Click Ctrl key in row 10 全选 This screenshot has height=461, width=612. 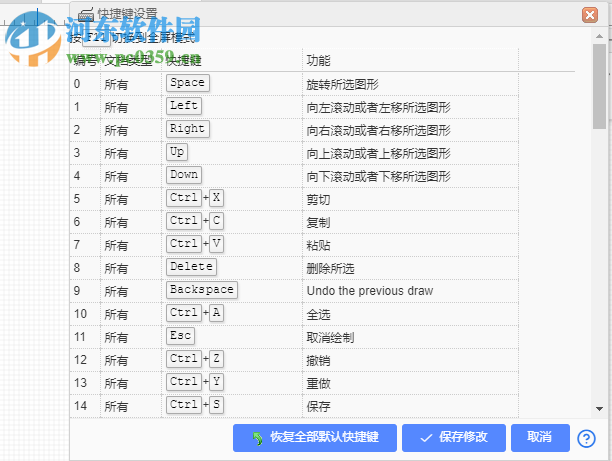click(184, 313)
